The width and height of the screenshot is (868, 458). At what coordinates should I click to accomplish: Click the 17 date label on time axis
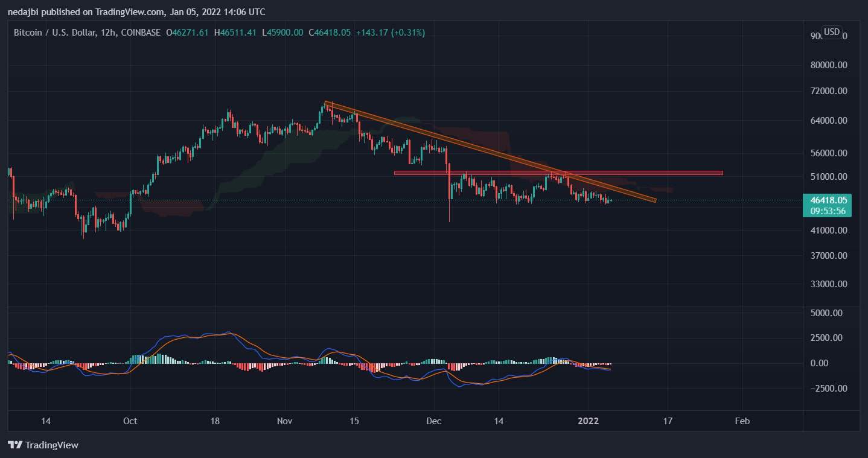[x=668, y=421]
